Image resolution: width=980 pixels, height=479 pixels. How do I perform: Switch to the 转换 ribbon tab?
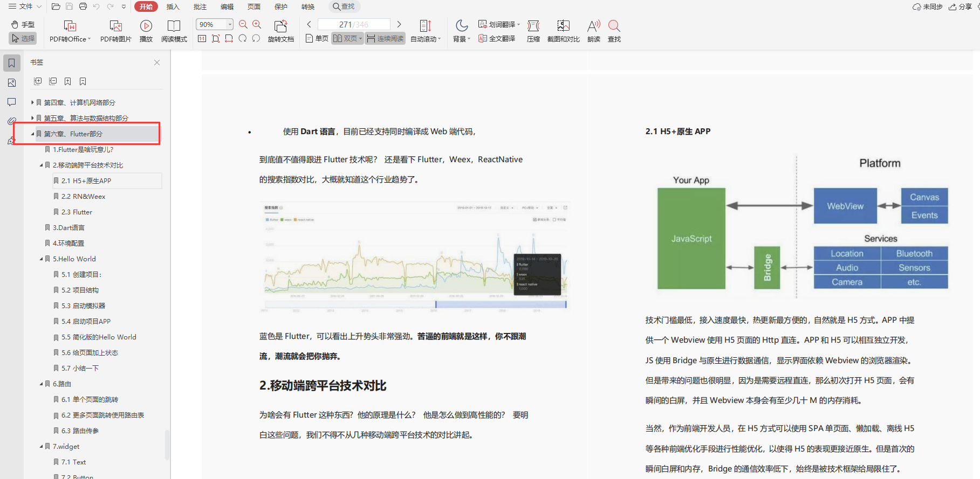point(307,6)
